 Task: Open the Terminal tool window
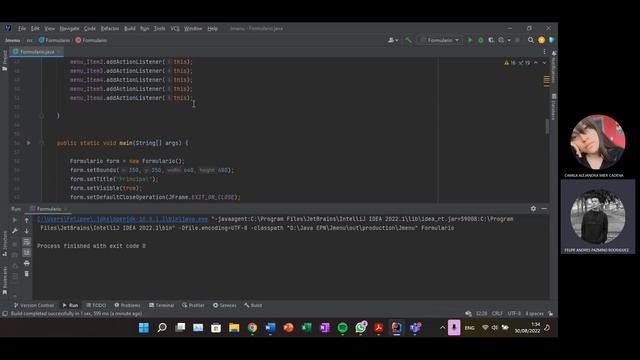(161, 305)
